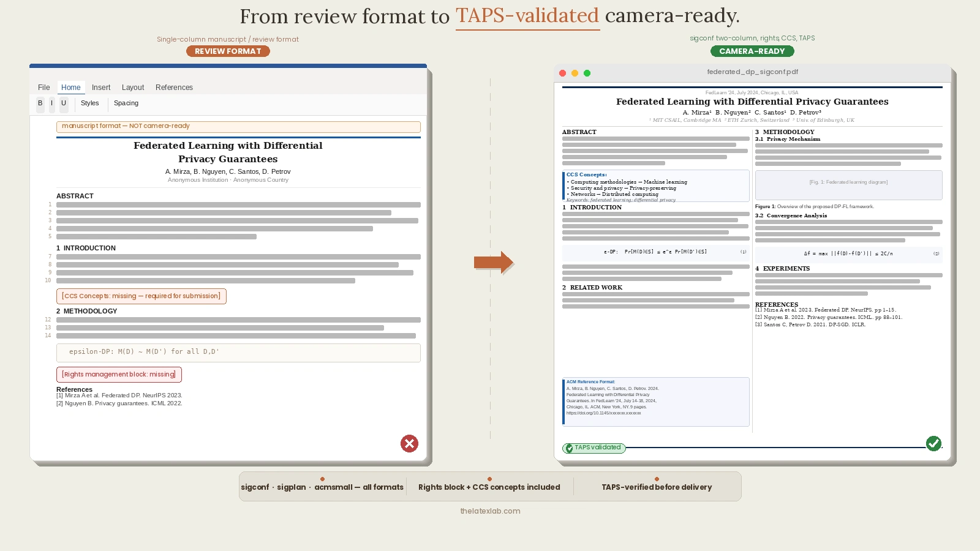Open the TAPS-validated link in the heading

tap(527, 17)
